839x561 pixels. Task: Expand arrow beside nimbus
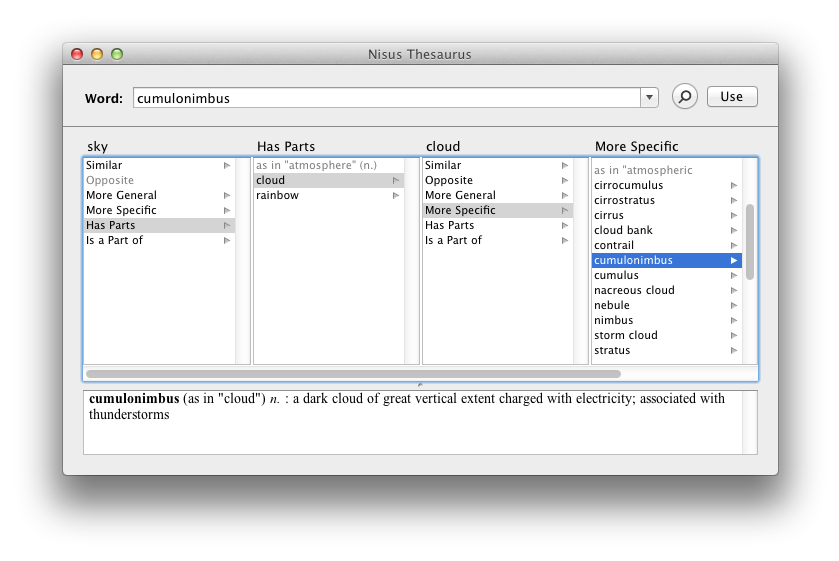click(734, 320)
